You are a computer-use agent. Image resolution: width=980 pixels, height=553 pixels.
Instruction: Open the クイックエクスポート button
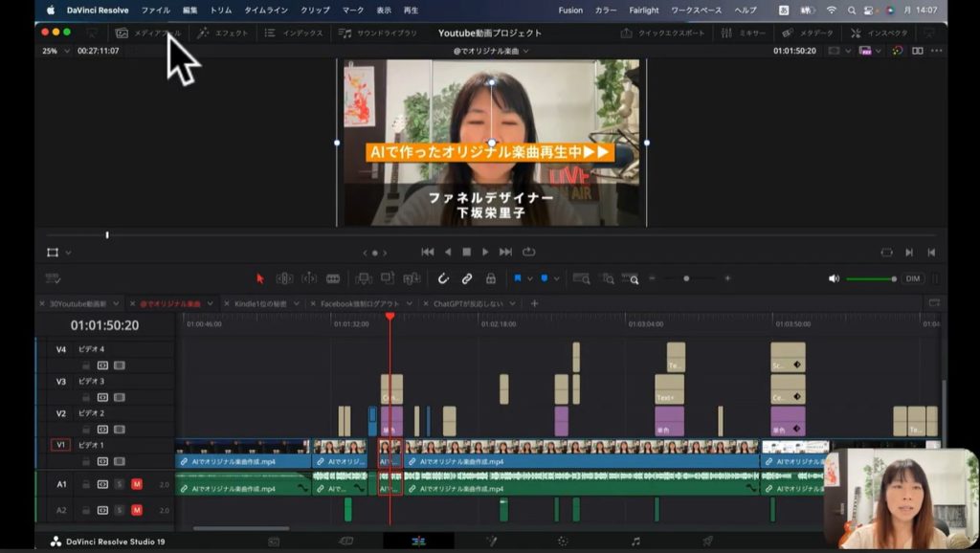pyautogui.click(x=662, y=33)
